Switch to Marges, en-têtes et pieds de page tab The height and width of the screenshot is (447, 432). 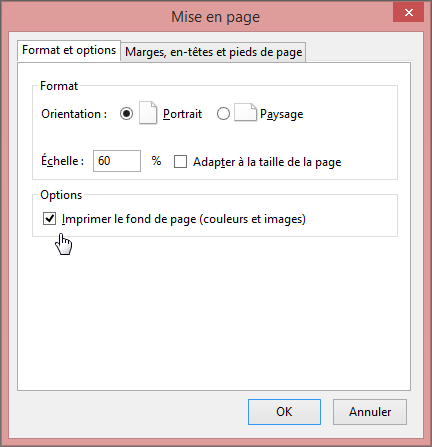(213, 52)
